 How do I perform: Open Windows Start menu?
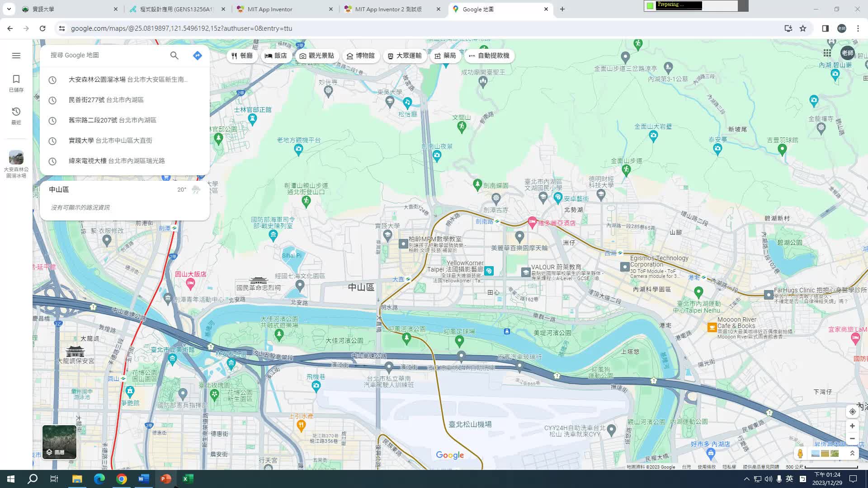coord(11,479)
